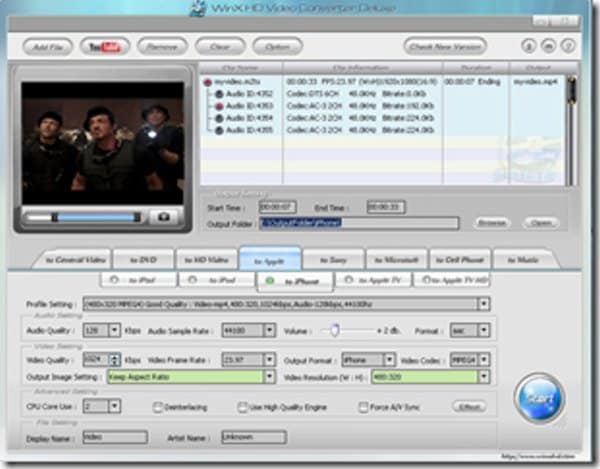This screenshot has width=600, height=469.
Task: Click the Output column header
Action: (538, 68)
